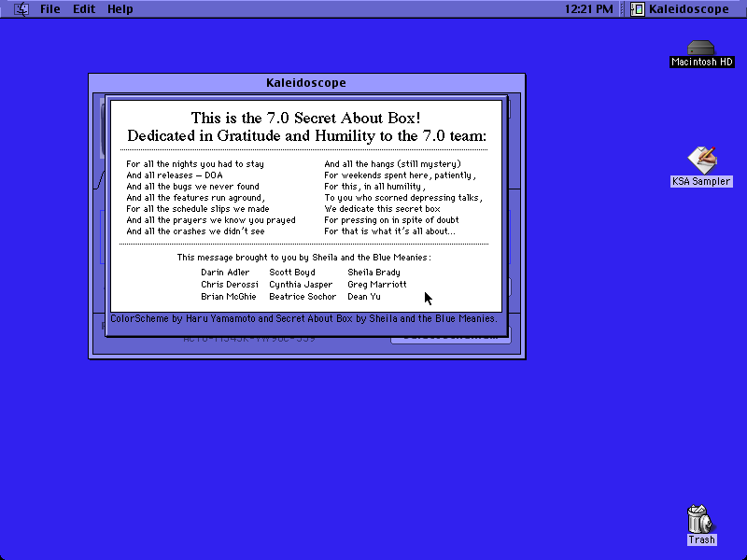Viewport: 747px width, 560px height.
Task: Open the File menu
Action: coord(50,9)
